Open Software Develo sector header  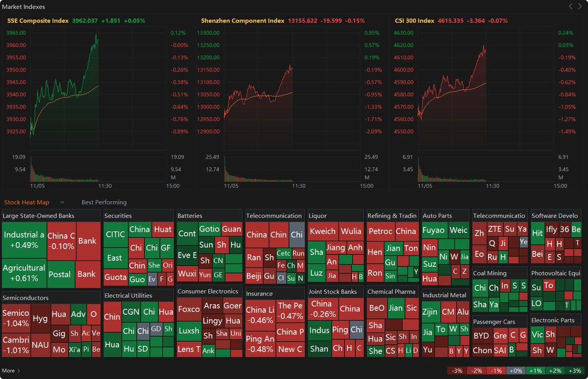click(555, 215)
